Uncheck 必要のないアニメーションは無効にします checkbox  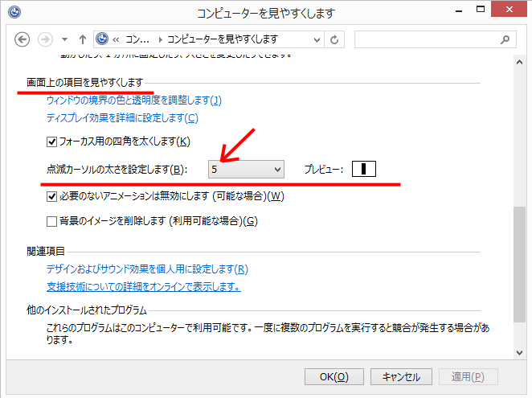coord(53,196)
